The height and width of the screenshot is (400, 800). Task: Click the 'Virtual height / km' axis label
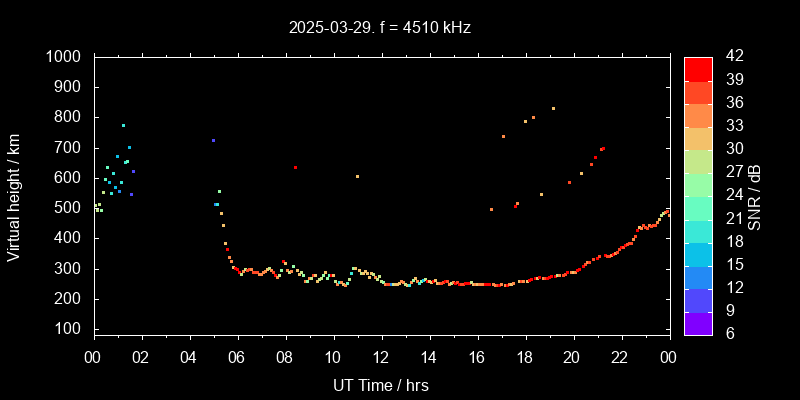pyautogui.click(x=14, y=195)
